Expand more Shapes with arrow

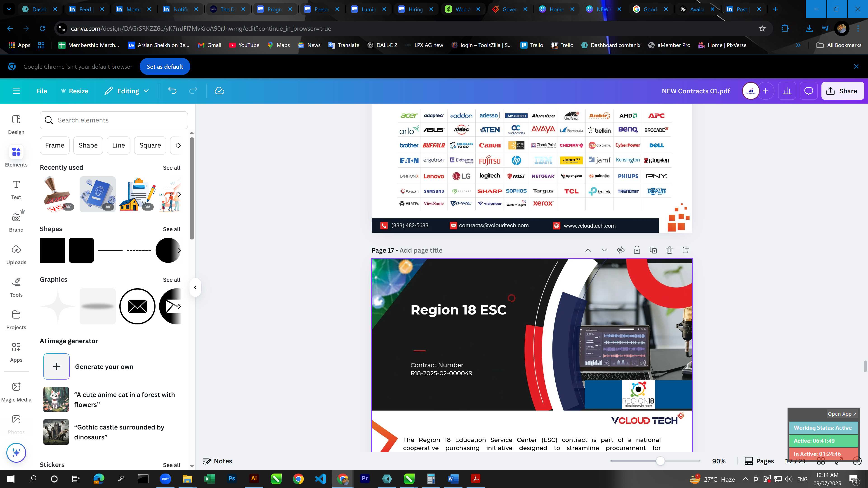click(179, 250)
